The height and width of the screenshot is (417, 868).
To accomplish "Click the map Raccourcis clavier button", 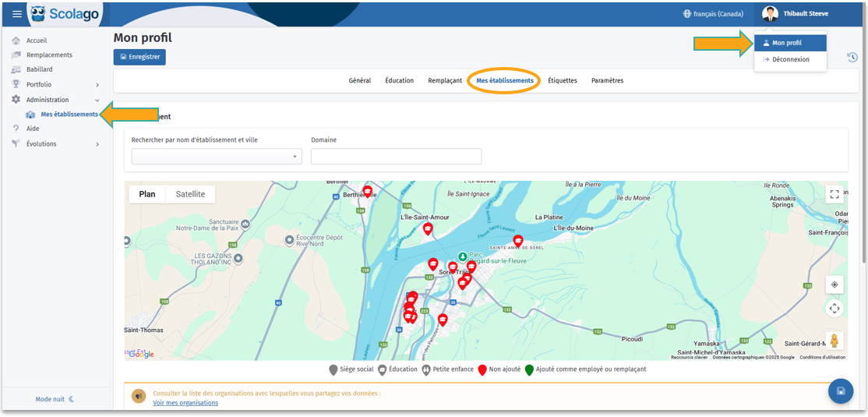I will (x=690, y=357).
